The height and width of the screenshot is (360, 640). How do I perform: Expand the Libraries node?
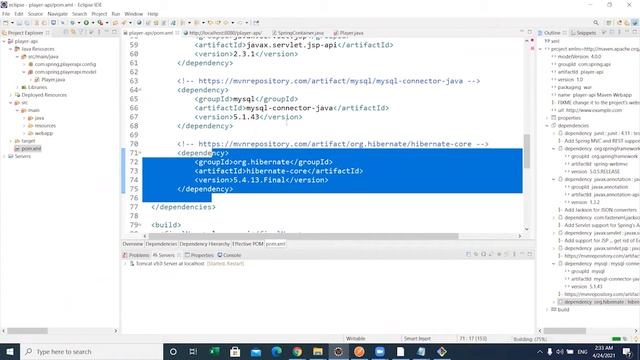18,87
